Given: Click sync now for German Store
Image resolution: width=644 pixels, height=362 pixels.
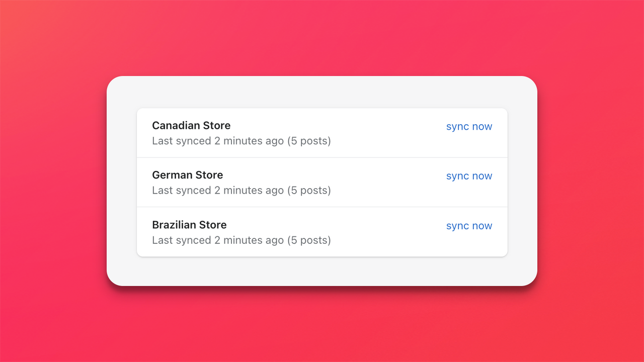Looking at the screenshot, I should pyautogui.click(x=469, y=175).
